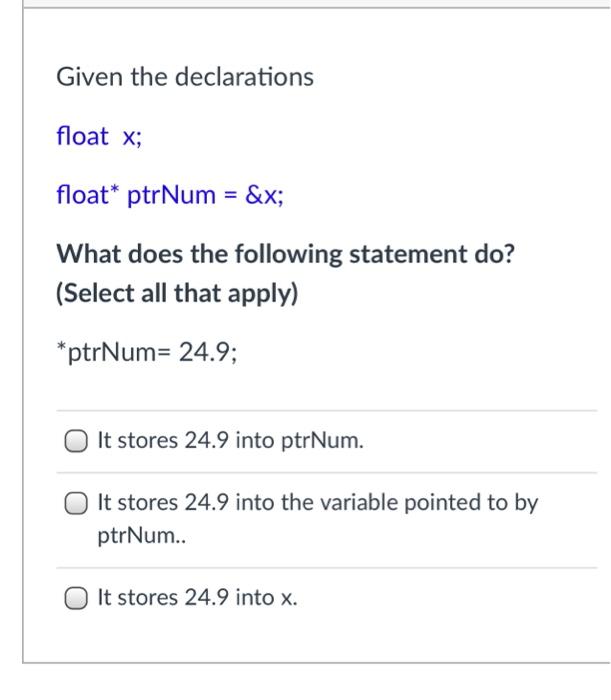Click the "(Select all that apply)" instruction text

pyautogui.click(x=177, y=294)
